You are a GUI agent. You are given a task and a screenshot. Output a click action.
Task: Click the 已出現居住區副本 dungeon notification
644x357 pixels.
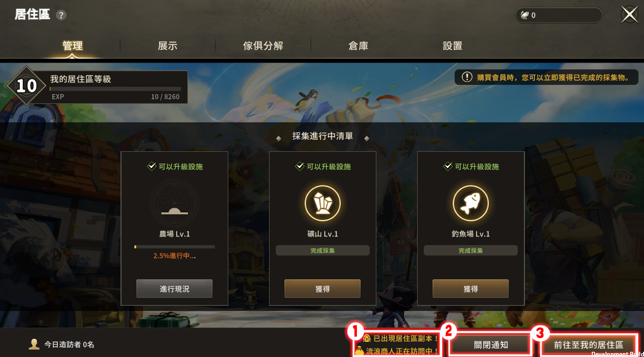click(x=400, y=339)
